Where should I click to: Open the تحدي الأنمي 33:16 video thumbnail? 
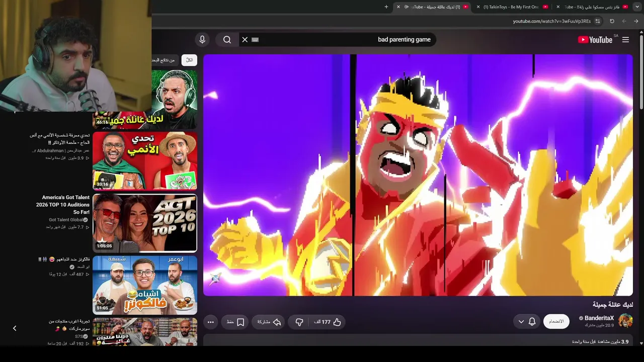coord(145,161)
